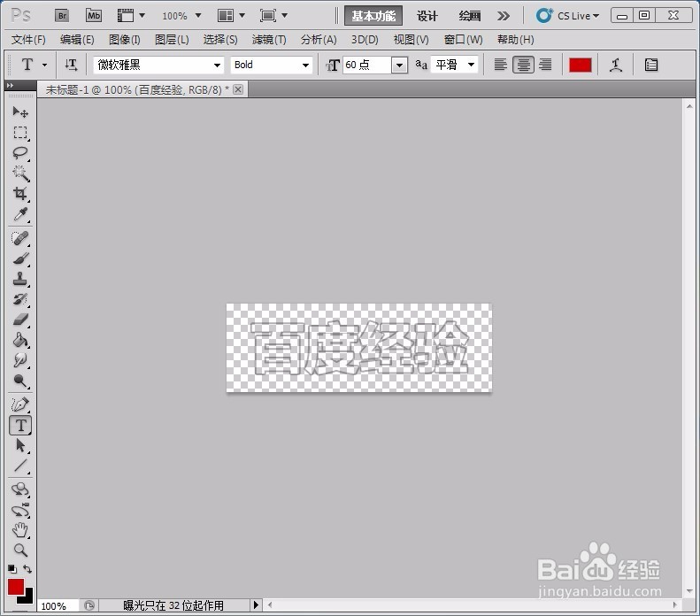Screen dimensions: 700x616
Task: Select the Eraser tool
Action: point(20,320)
